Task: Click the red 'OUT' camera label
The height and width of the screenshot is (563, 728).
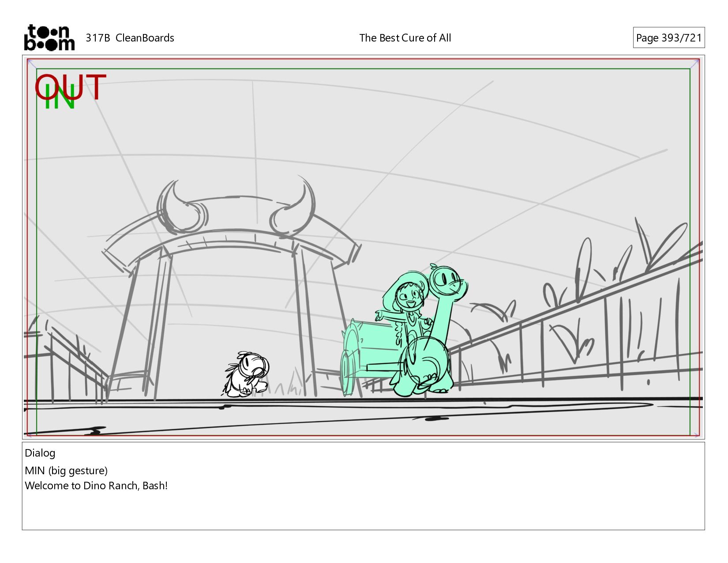Action: click(x=71, y=87)
